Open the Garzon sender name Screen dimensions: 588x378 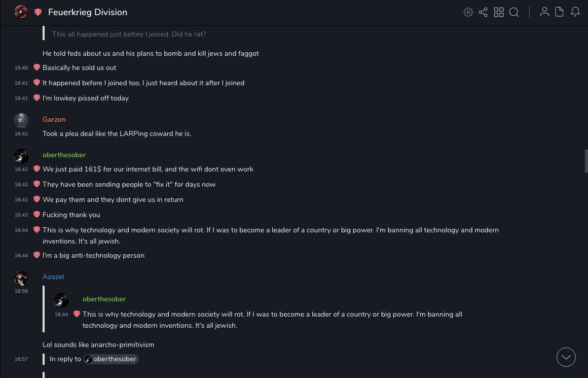[54, 119]
